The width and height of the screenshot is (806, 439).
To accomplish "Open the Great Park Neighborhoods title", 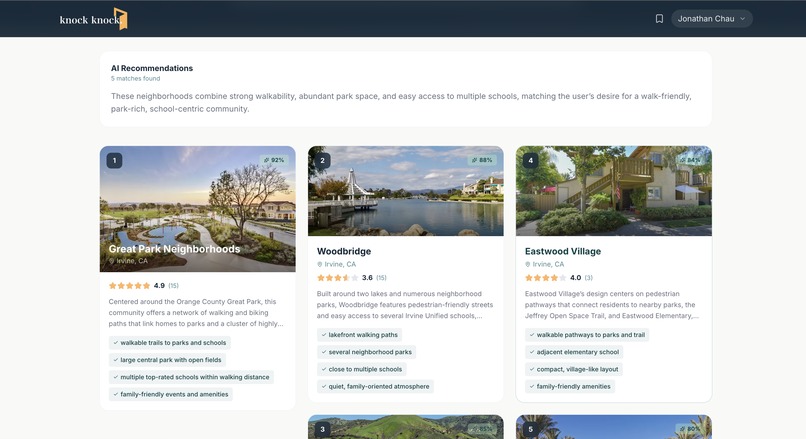I will 174,249.
